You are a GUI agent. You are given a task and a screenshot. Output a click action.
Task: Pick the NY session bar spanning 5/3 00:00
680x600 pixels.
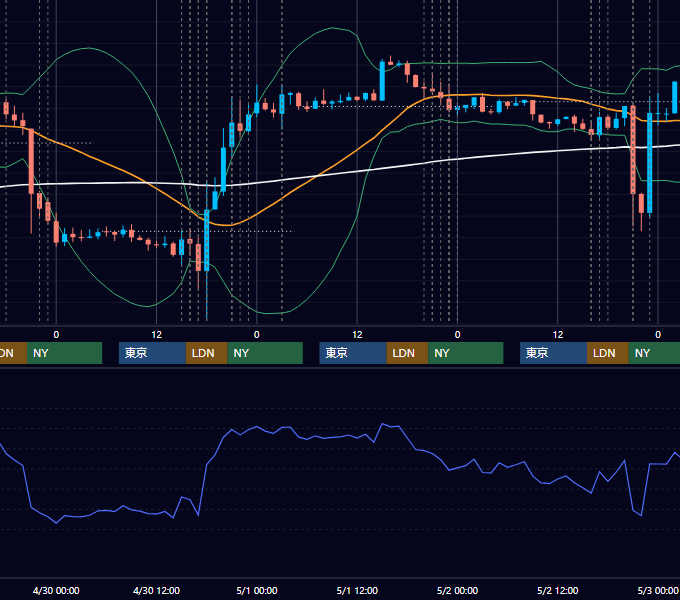click(x=654, y=353)
